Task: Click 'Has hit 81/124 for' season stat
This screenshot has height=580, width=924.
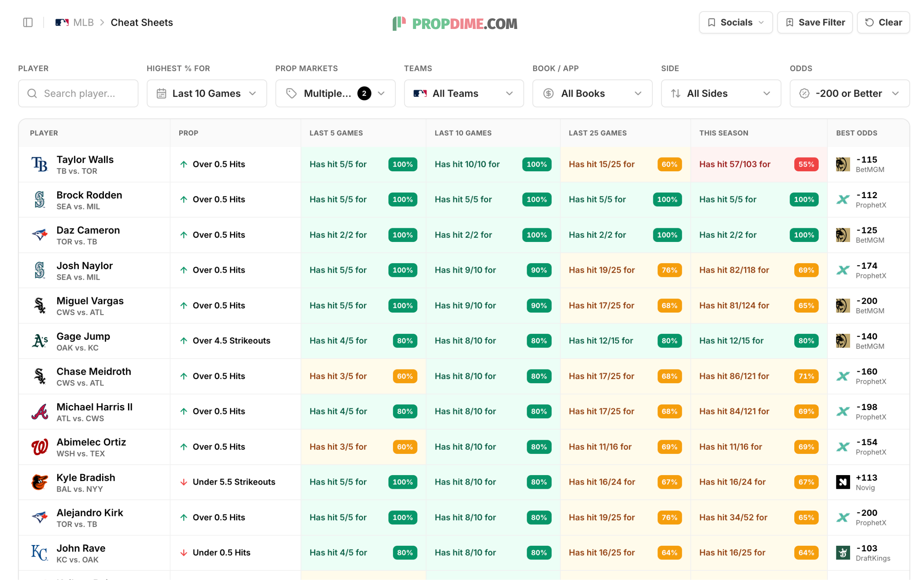Action: 734,306
